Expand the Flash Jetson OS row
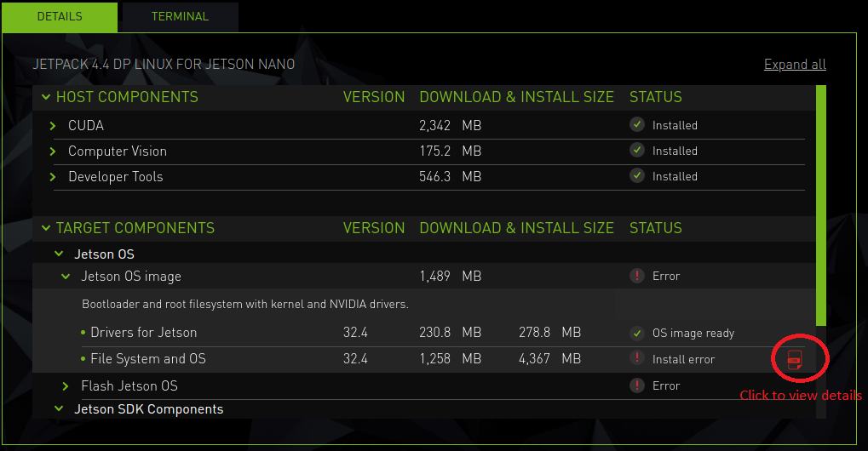This screenshot has height=451, width=868. 66,386
